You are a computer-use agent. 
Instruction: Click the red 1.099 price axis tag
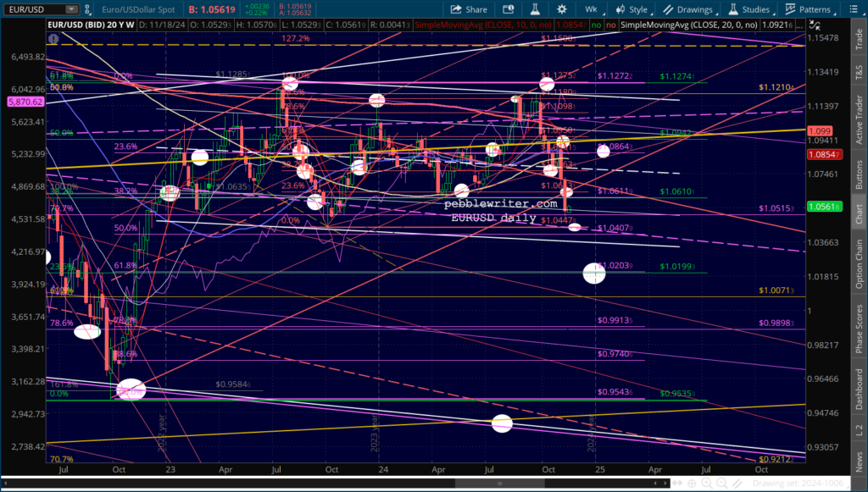pos(820,131)
